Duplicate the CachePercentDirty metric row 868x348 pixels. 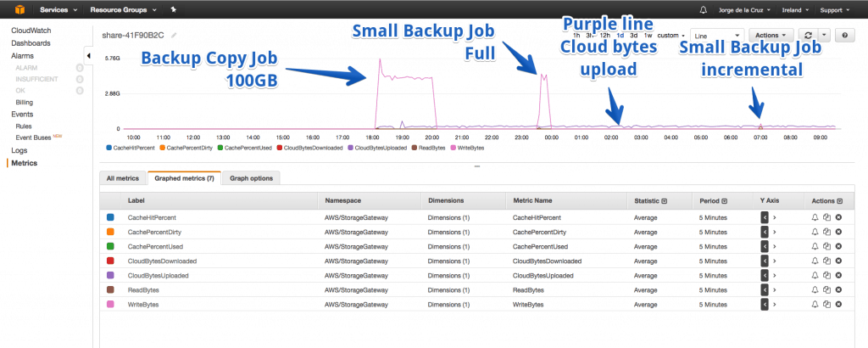pyautogui.click(x=826, y=233)
